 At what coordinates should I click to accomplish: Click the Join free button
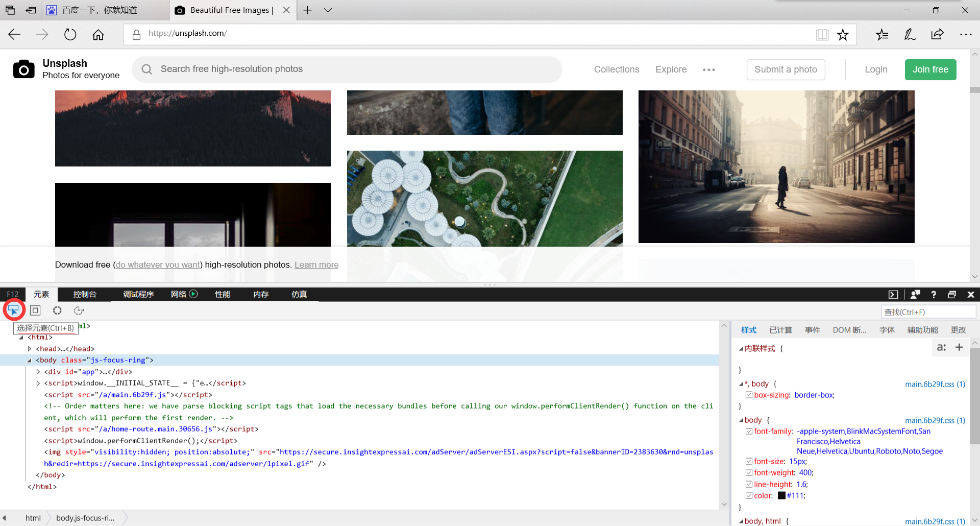tap(930, 69)
